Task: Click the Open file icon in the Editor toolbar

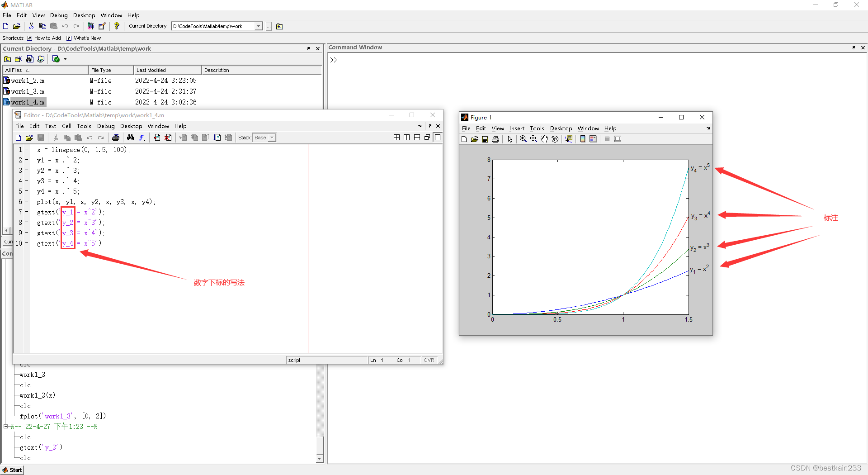Action: point(29,138)
